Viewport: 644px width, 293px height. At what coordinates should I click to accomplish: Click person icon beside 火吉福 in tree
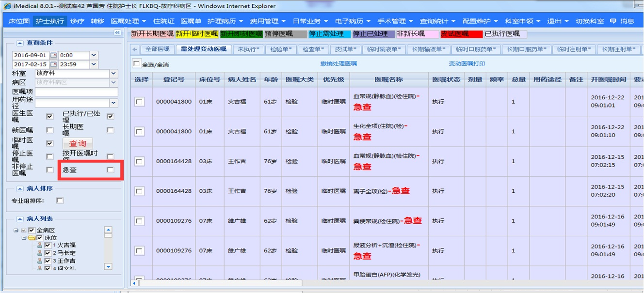[40, 245]
